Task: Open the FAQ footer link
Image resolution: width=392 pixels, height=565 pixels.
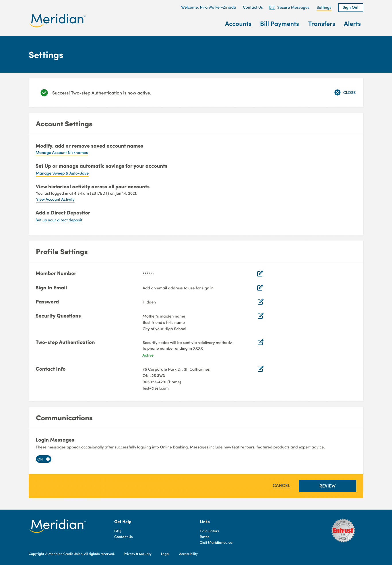Action: pos(118,531)
